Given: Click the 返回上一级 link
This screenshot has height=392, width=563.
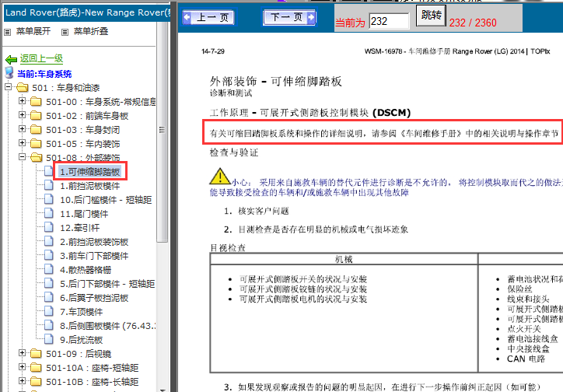Looking at the screenshot, I should click(x=41, y=58).
